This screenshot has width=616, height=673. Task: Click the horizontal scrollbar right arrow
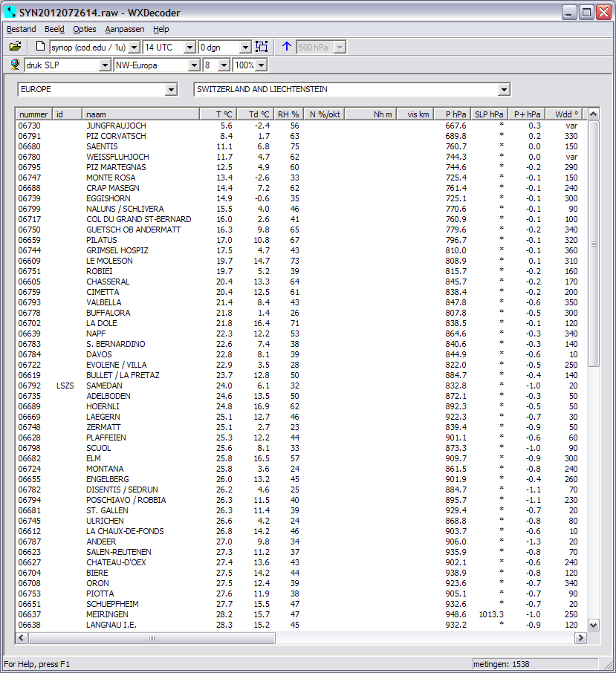coord(581,638)
